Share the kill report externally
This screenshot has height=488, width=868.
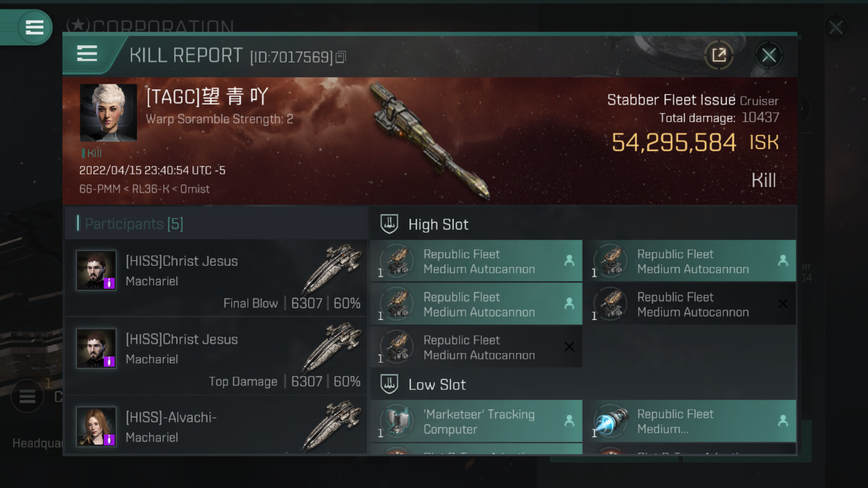719,55
